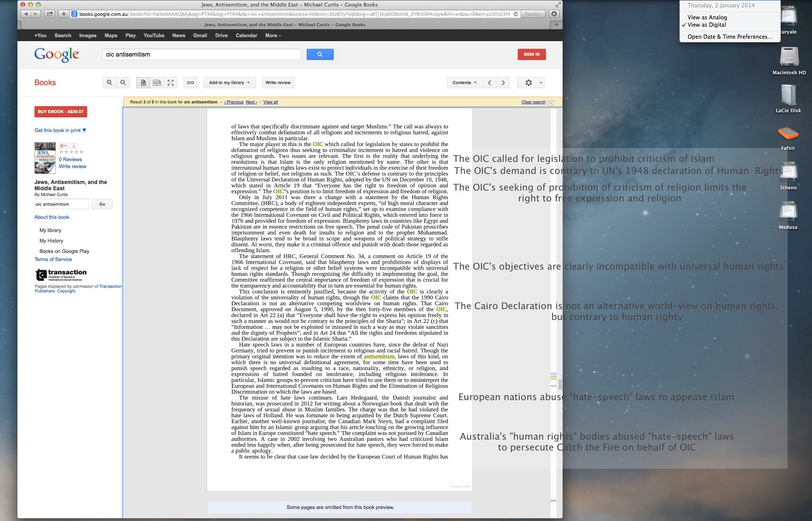
Task: Click the book cover thumbnail
Action: 45,158
